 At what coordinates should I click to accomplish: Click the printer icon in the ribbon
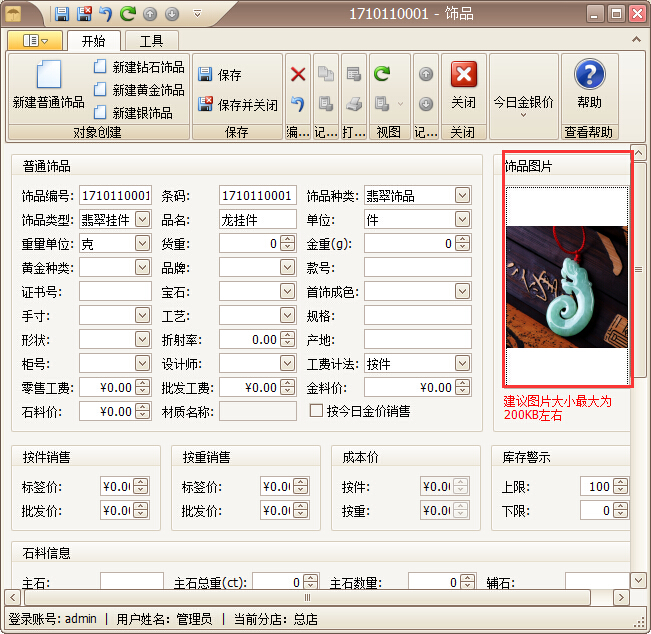[x=354, y=103]
